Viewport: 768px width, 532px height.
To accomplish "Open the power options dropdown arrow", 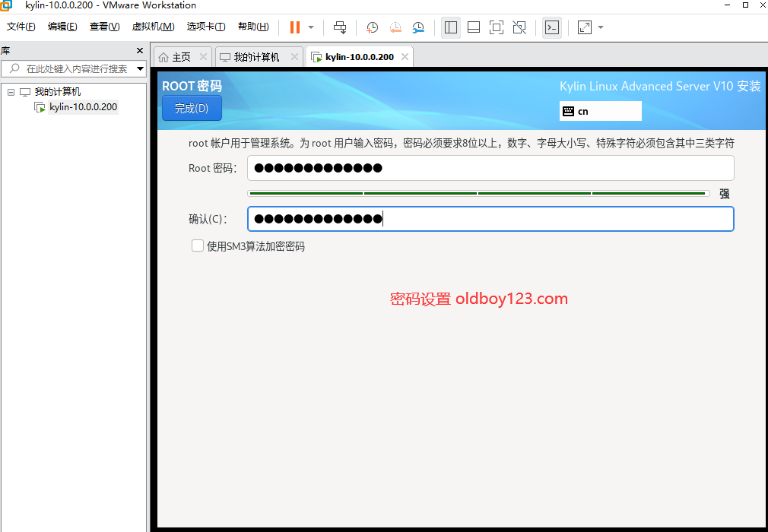I will [x=311, y=27].
